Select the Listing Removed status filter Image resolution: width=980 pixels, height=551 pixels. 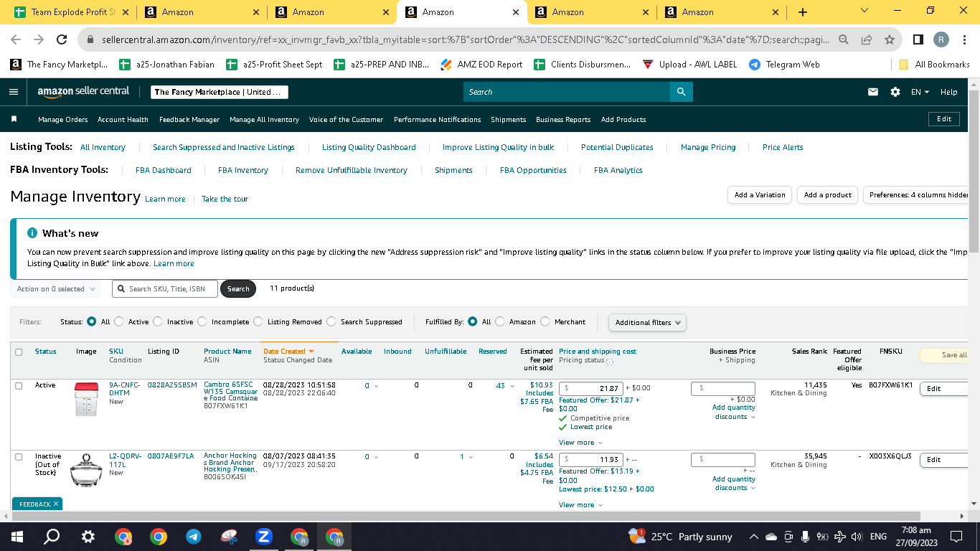pos(258,322)
